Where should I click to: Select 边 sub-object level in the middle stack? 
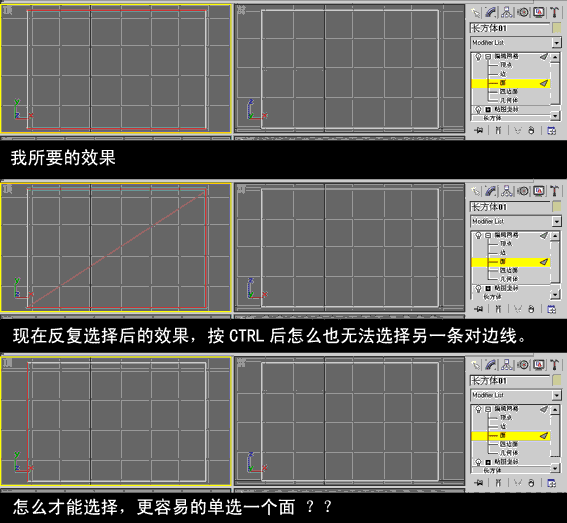pyautogui.click(x=503, y=252)
